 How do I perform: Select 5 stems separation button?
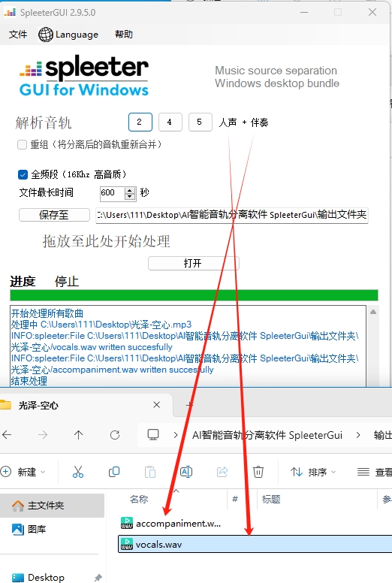coord(200,122)
